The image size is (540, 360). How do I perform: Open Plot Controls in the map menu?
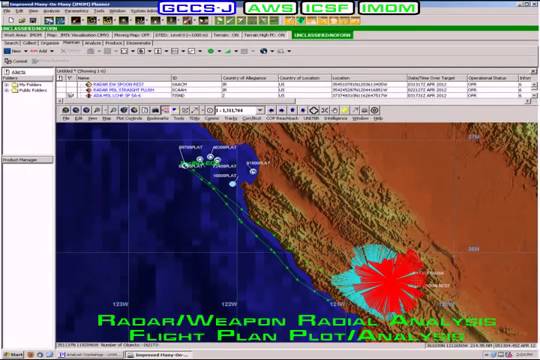click(x=129, y=118)
